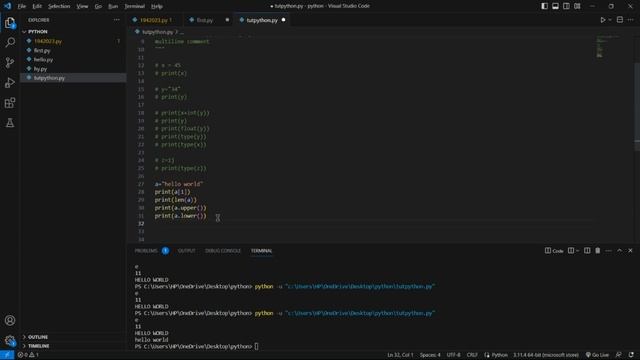Image resolution: width=640 pixels, height=360 pixels.
Task: Select Python interpreter 3.11.4 64-bit
Action: [546, 355]
